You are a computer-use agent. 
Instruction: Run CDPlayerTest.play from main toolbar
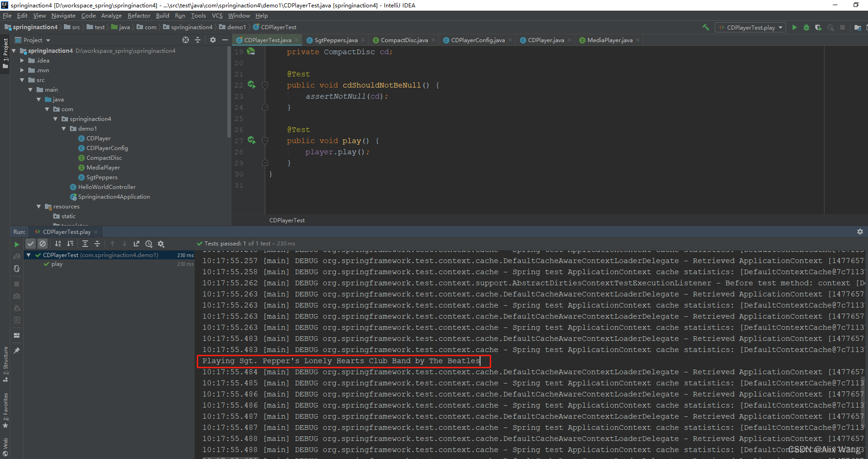[x=794, y=27]
